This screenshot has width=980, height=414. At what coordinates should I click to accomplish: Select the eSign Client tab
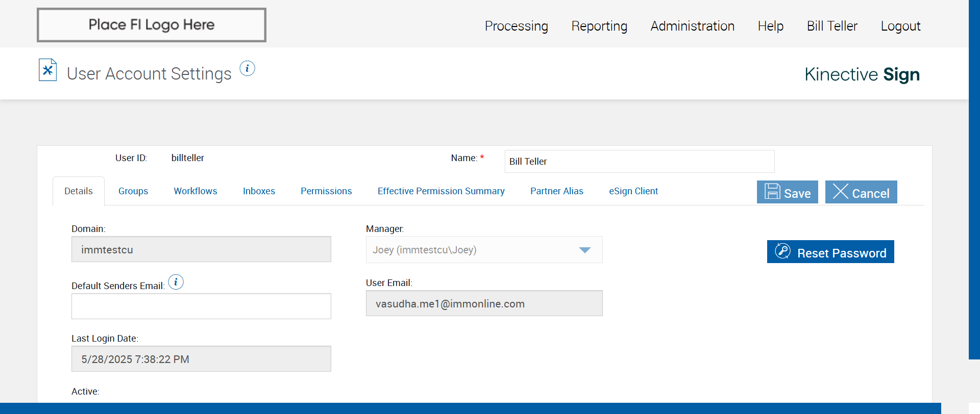[x=633, y=191]
